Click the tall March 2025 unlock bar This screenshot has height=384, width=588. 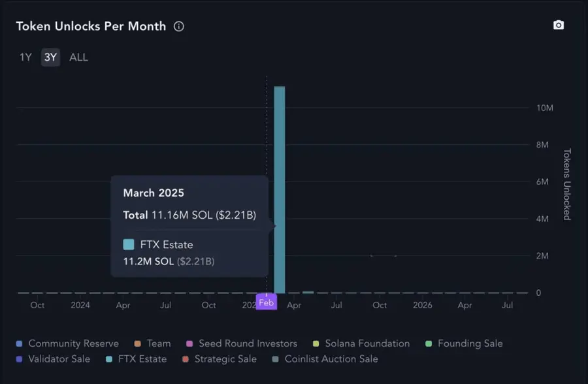(280, 189)
